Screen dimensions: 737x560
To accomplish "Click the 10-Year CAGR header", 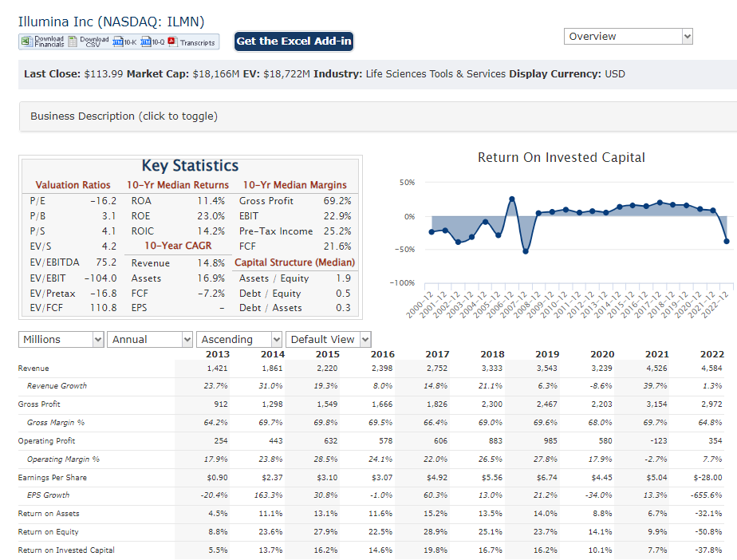I will click(x=178, y=246).
